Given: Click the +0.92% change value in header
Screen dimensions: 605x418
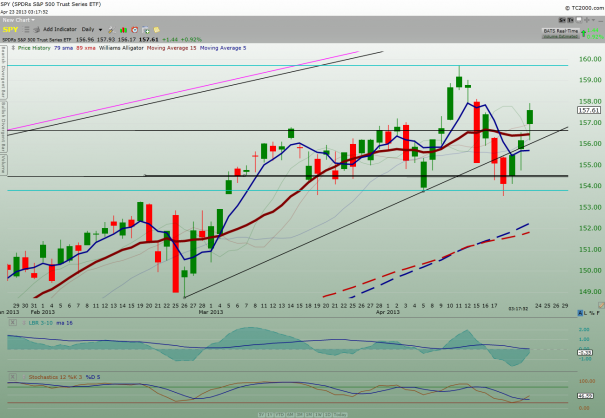Looking at the screenshot, I should [191, 39].
